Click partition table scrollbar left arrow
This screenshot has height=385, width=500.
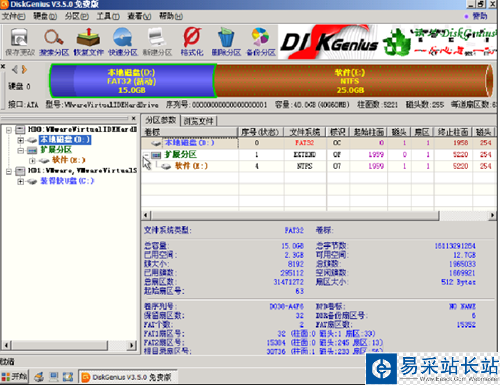pyautogui.click(x=146, y=215)
